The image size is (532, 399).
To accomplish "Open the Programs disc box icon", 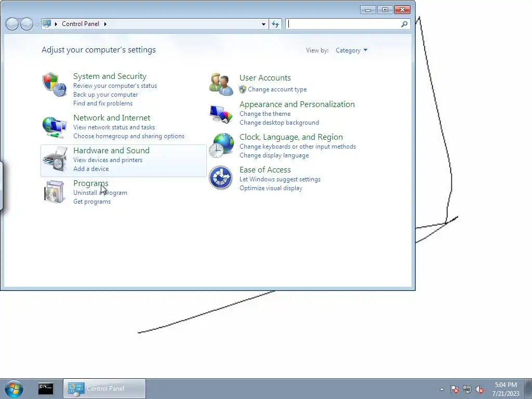I will [54, 192].
